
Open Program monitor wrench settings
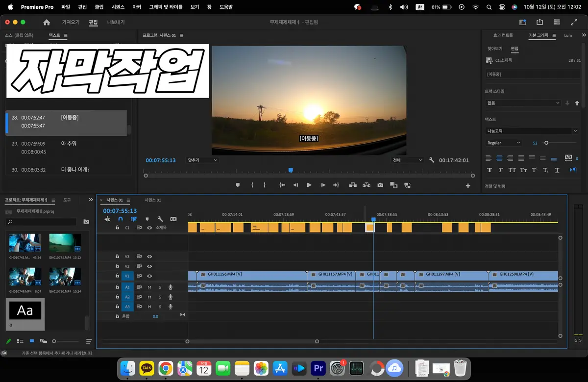(x=432, y=160)
